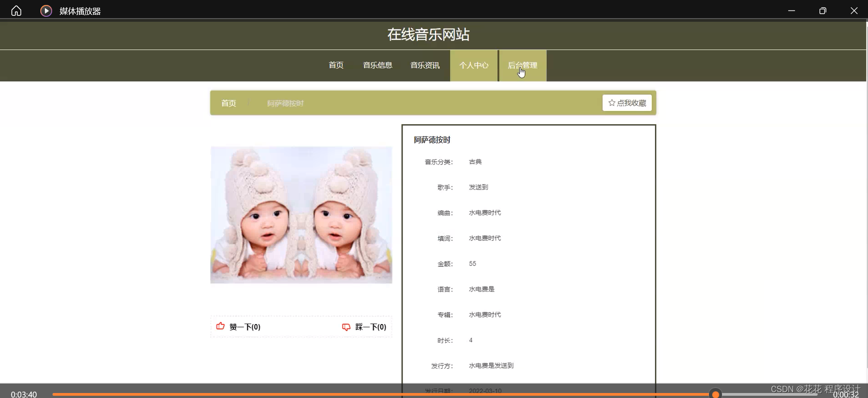The height and width of the screenshot is (398, 868).
Task: Click the 水电费是 language value
Action: point(481,289)
